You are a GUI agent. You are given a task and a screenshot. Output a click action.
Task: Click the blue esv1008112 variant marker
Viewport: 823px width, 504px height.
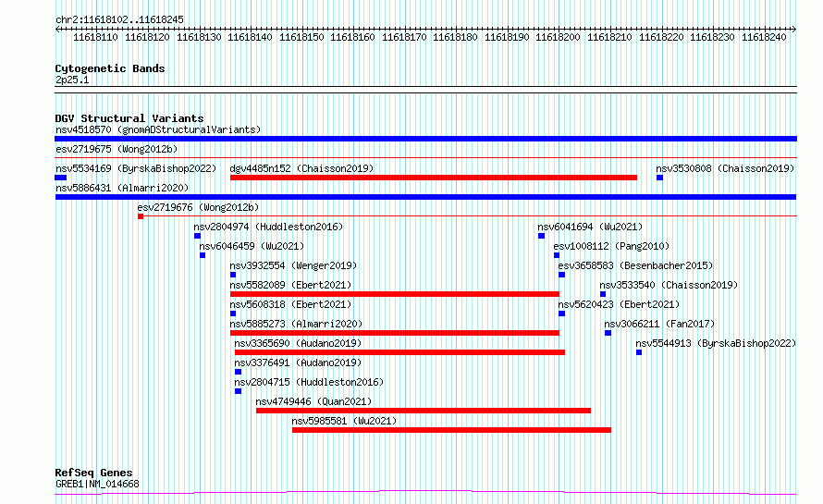[557, 255]
